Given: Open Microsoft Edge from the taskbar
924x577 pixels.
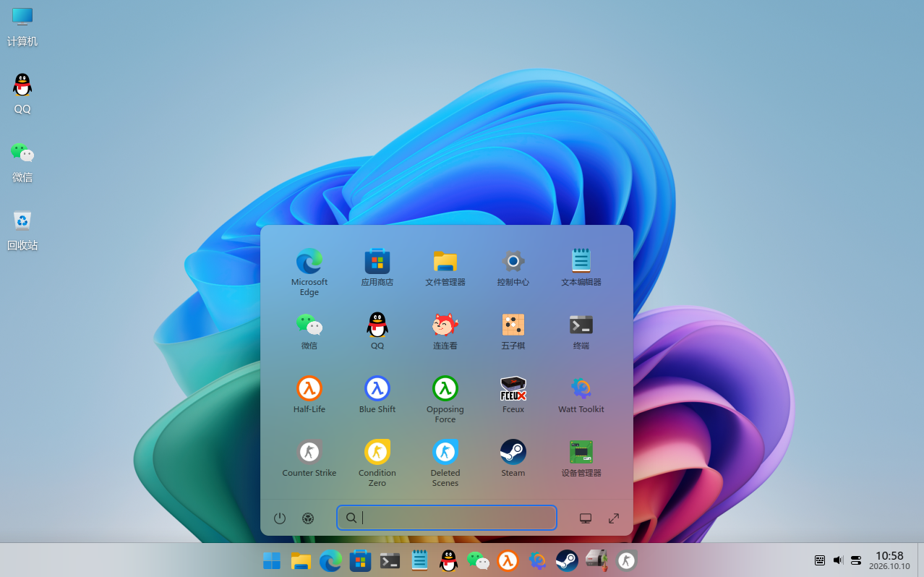Looking at the screenshot, I should coord(330,560).
